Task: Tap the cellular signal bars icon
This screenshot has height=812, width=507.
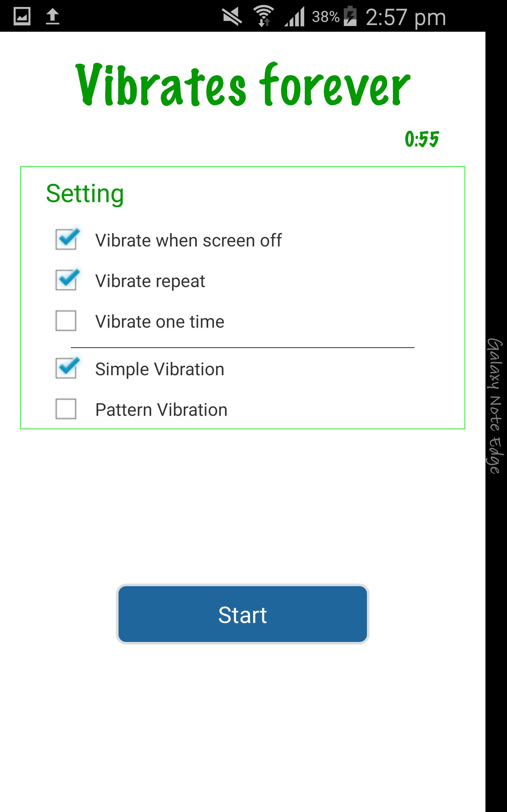Action: pos(294,16)
